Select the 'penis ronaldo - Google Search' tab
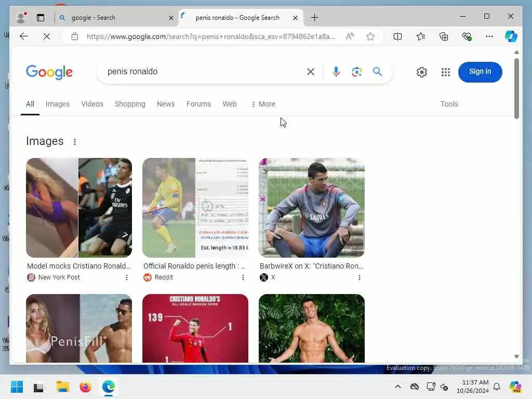This screenshot has height=399, width=532. (x=237, y=18)
